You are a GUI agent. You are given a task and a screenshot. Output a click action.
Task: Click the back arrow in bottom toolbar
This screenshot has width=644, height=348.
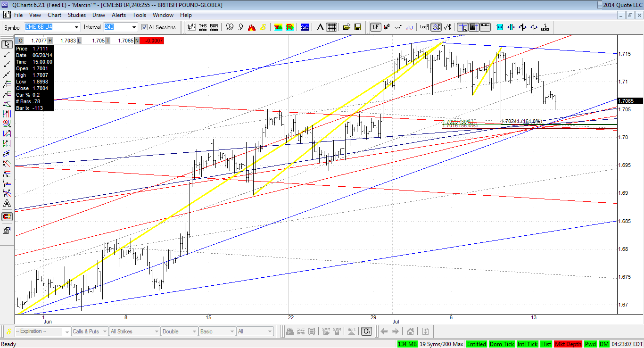[384, 331]
